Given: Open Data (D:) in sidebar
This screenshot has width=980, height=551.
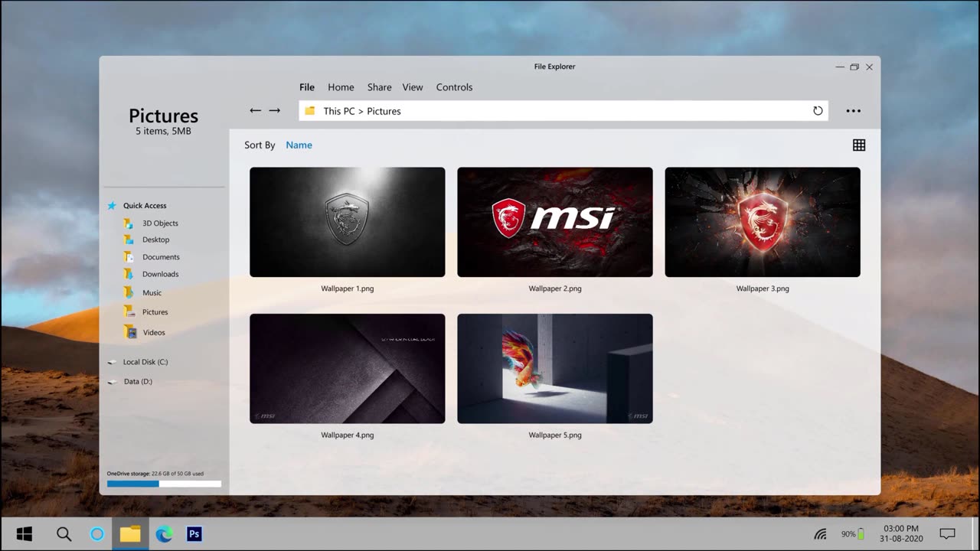Looking at the screenshot, I should [138, 381].
